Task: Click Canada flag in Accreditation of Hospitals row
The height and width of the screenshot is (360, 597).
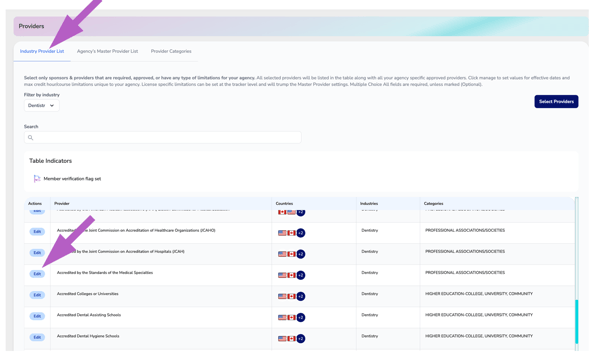Action: click(x=292, y=254)
